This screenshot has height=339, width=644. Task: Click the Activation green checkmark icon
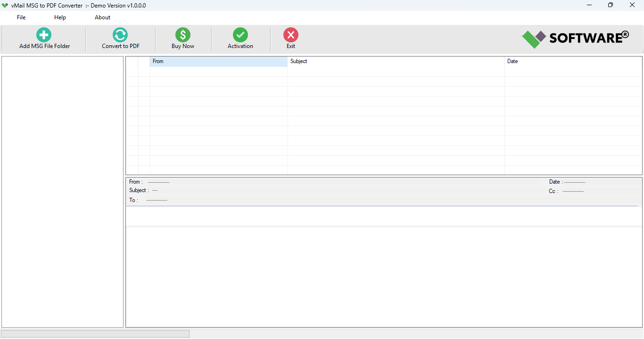[x=240, y=34]
